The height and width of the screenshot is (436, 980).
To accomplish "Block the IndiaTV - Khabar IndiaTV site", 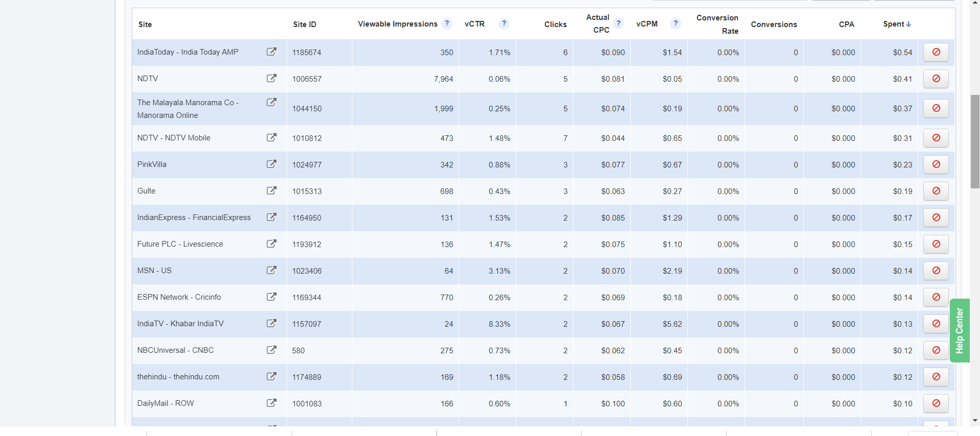I will pos(936,324).
